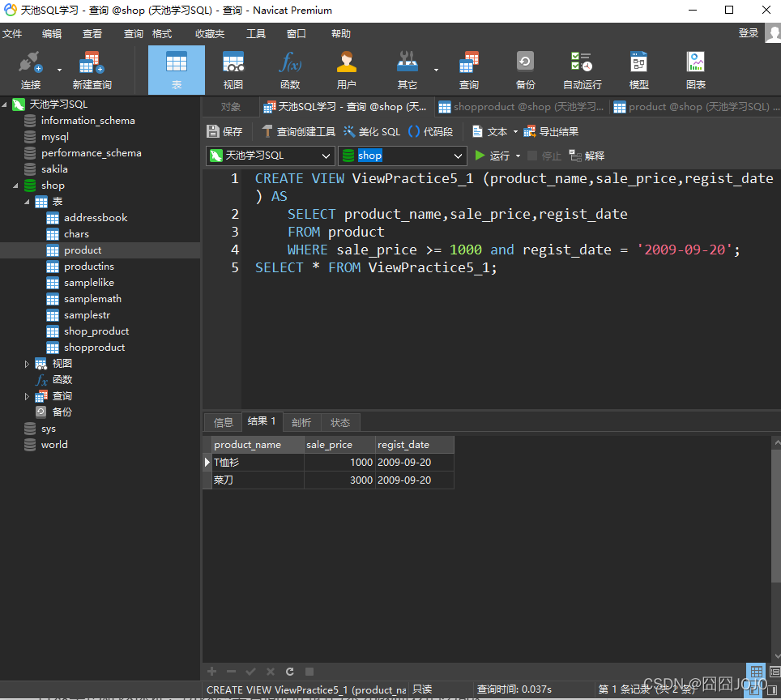This screenshot has width=781, height=700.
Task: Select the sakila database
Action: point(54,169)
